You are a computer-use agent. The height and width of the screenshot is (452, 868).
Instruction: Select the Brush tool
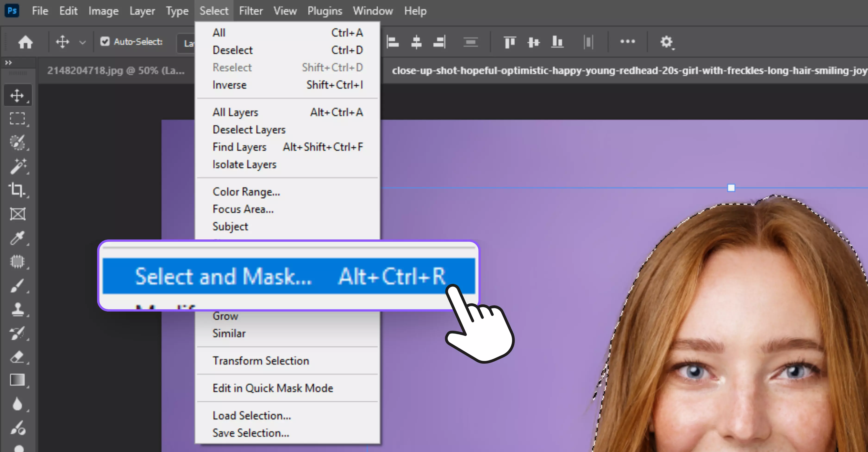click(17, 286)
